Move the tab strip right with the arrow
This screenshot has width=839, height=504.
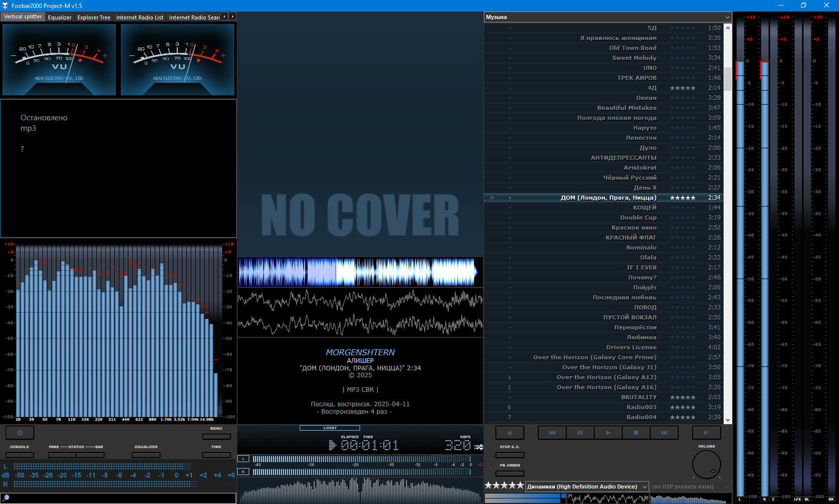point(233,16)
